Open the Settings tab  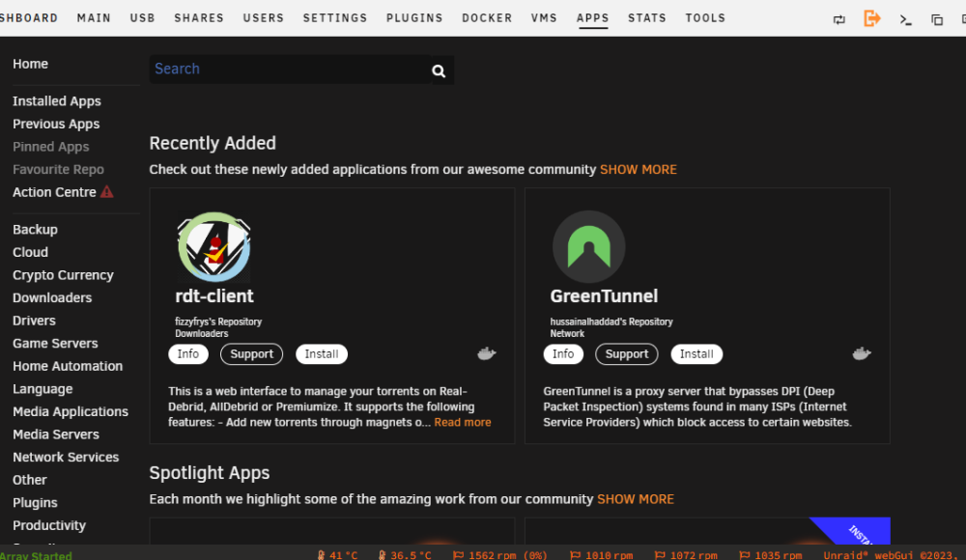click(334, 18)
